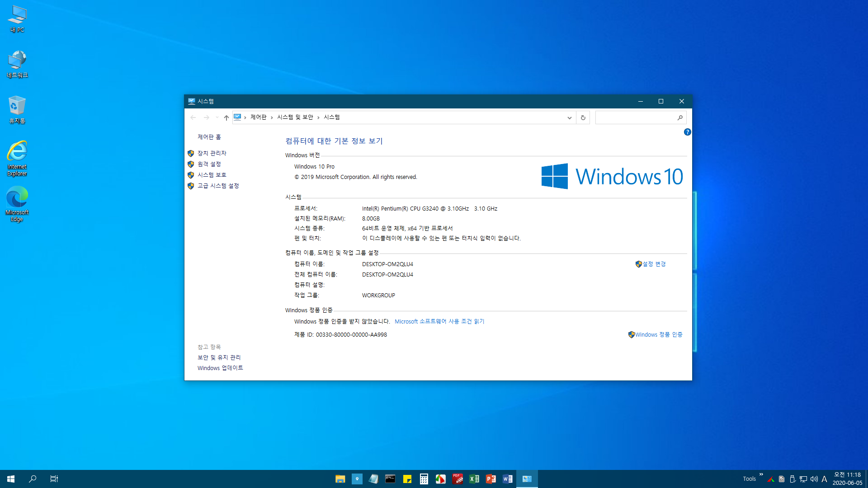
Task: Open 보안 및 유지 관리
Action: pyautogui.click(x=219, y=357)
